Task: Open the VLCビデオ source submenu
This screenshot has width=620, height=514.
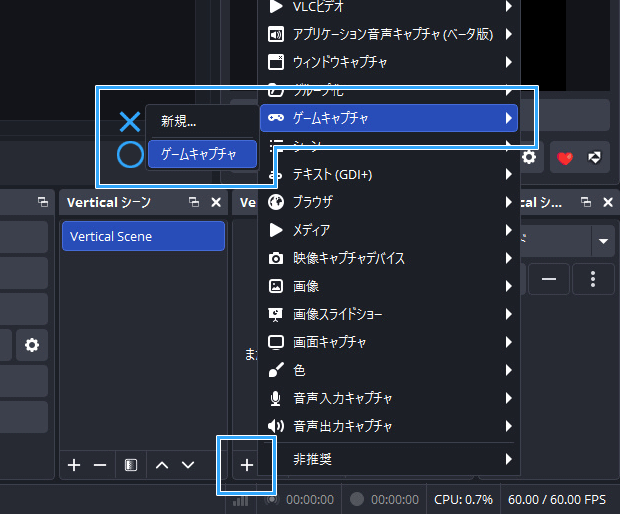Action: point(389,6)
